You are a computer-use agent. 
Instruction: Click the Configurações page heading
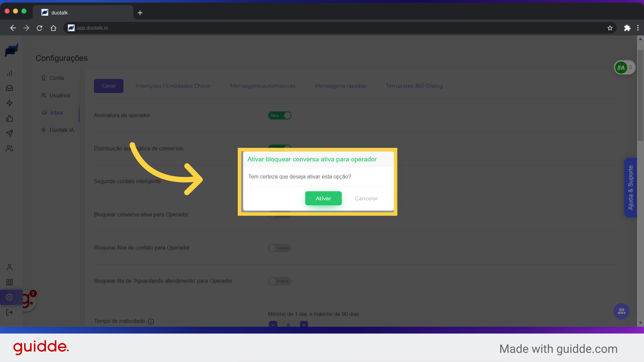(x=62, y=58)
